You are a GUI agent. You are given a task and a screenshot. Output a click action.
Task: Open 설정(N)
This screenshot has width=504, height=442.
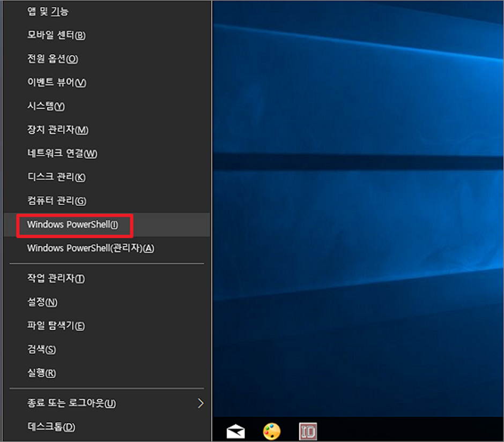[x=106, y=302]
